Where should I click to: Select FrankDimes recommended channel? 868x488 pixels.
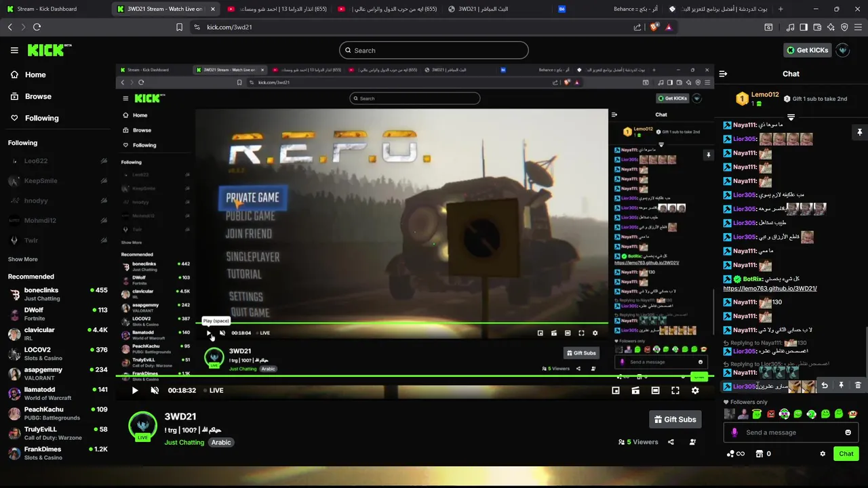[x=58, y=453]
